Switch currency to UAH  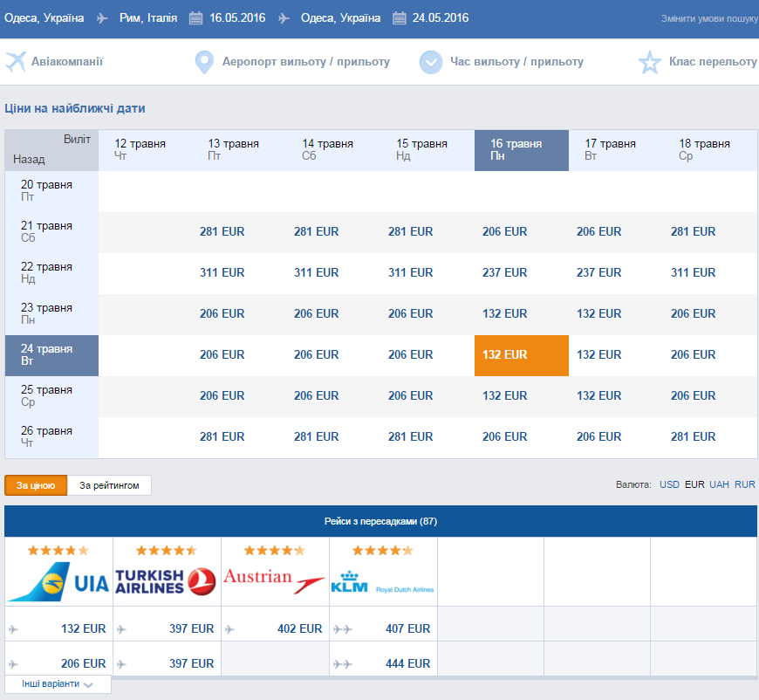coord(720,485)
